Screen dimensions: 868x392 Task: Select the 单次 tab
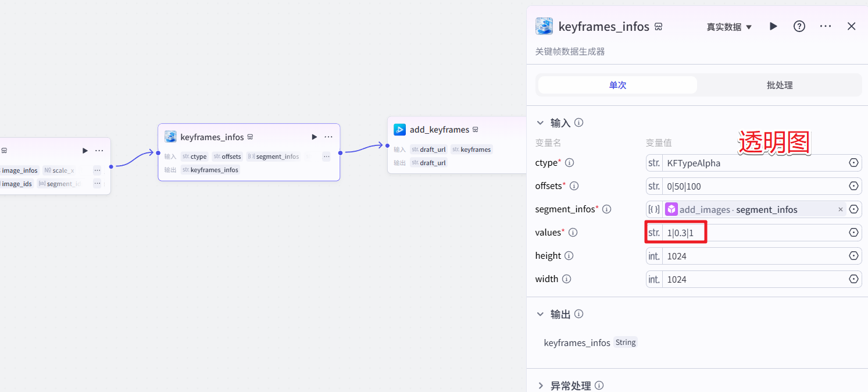[617, 85]
